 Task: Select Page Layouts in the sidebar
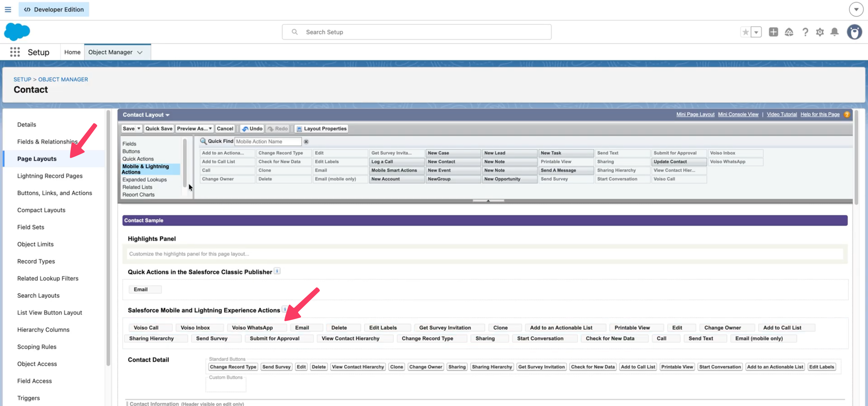(37, 159)
